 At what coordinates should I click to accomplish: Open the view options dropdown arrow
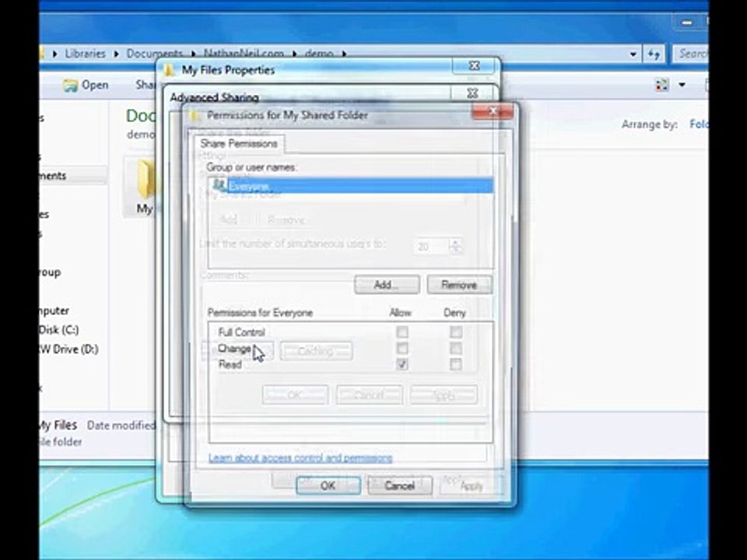(x=682, y=86)
